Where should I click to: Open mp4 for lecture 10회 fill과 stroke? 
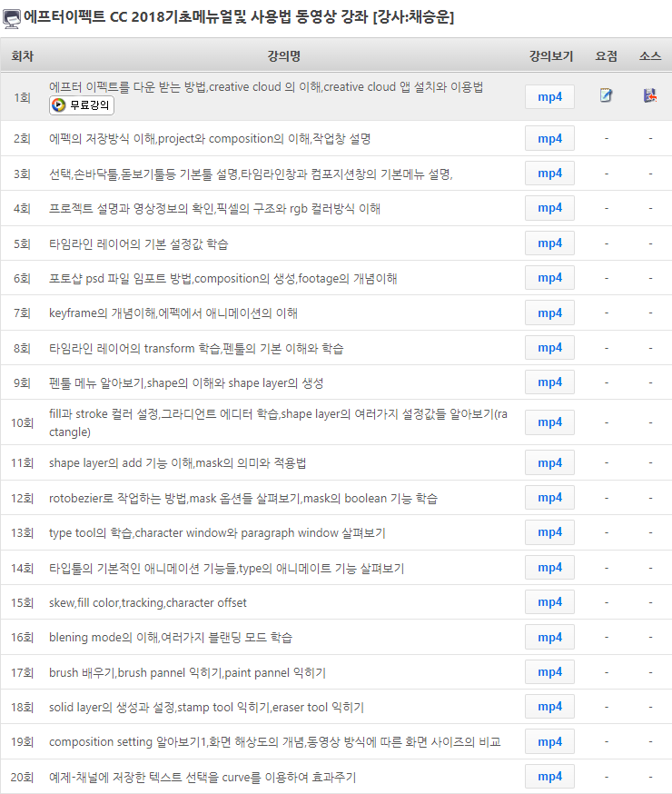coord(549,422)
